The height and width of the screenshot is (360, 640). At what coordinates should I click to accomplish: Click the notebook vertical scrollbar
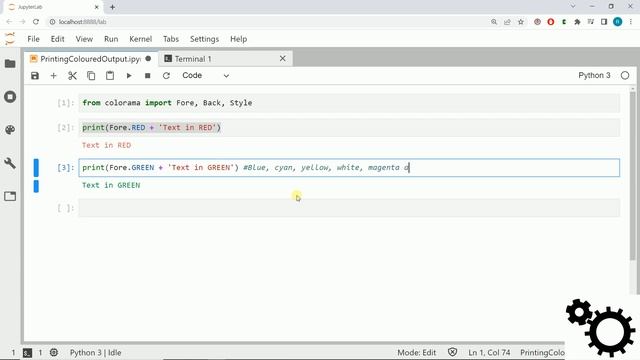pos(633,176)
